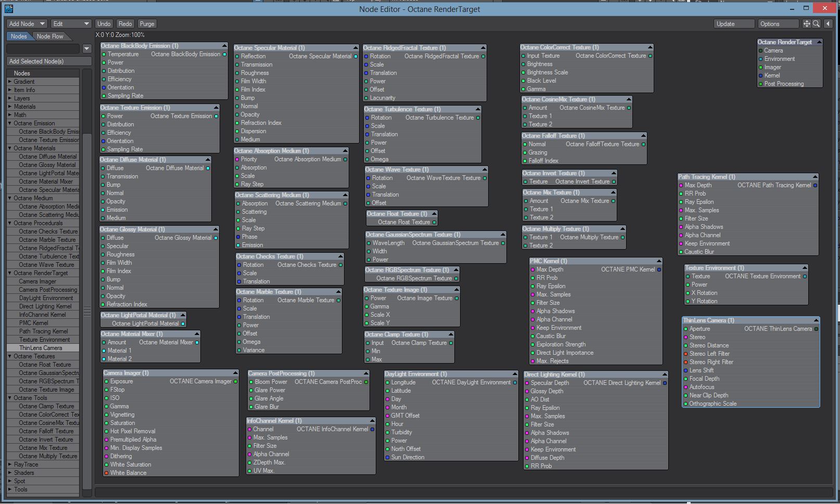The height and width of the screenshot is (504, 840).
Task: Click Aperture input port on ThinLens Camera node
Action: point(686,329)
